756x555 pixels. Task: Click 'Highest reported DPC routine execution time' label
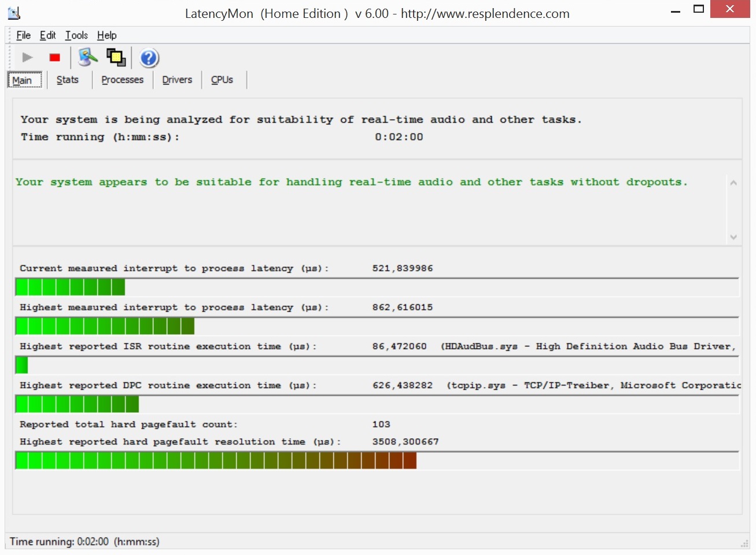point(168,386)
